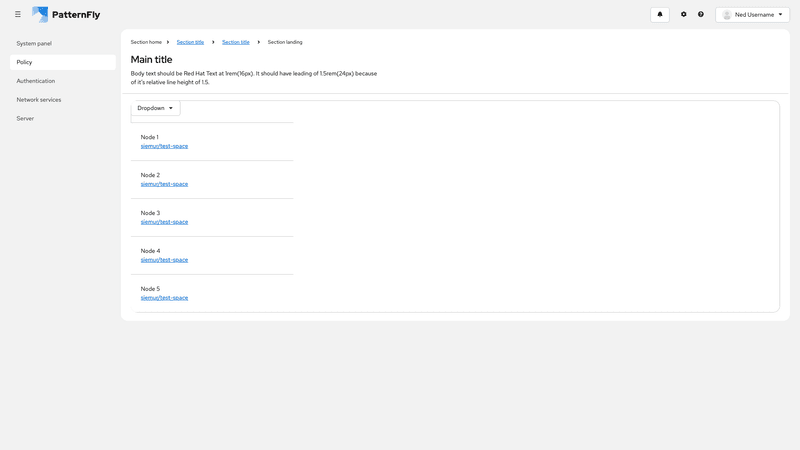Open the Ned Username dropdown

(753, 15)
